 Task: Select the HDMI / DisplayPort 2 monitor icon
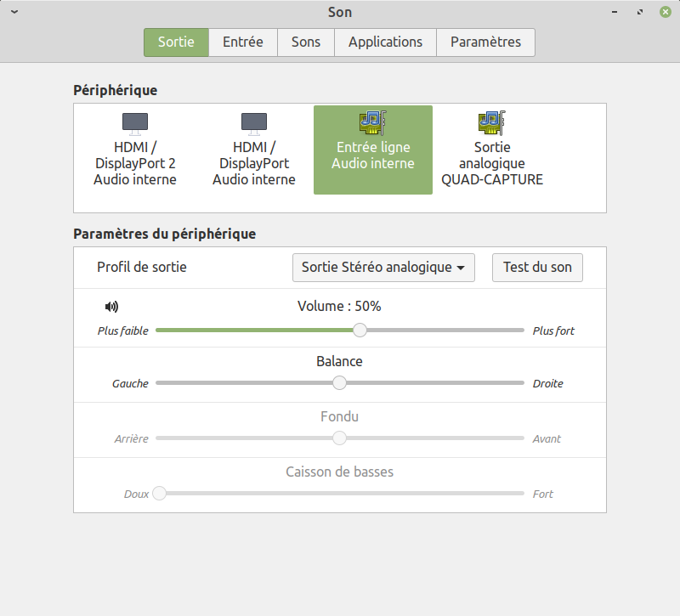point(135,123)
